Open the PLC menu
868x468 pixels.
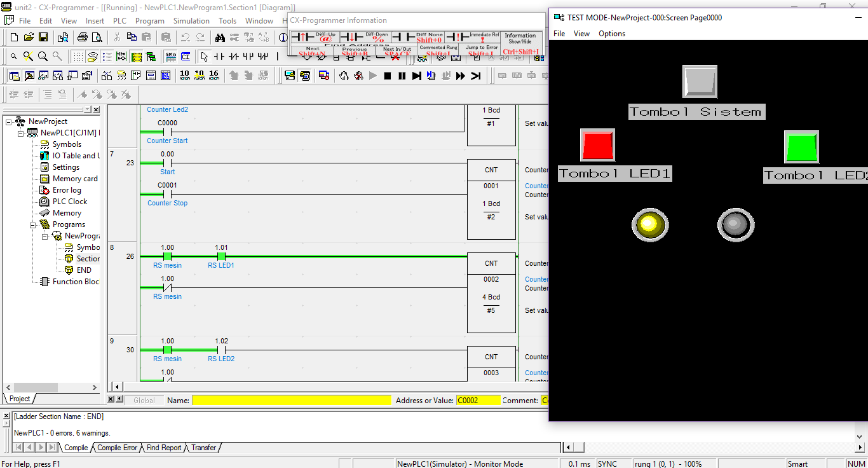(119, 21)
